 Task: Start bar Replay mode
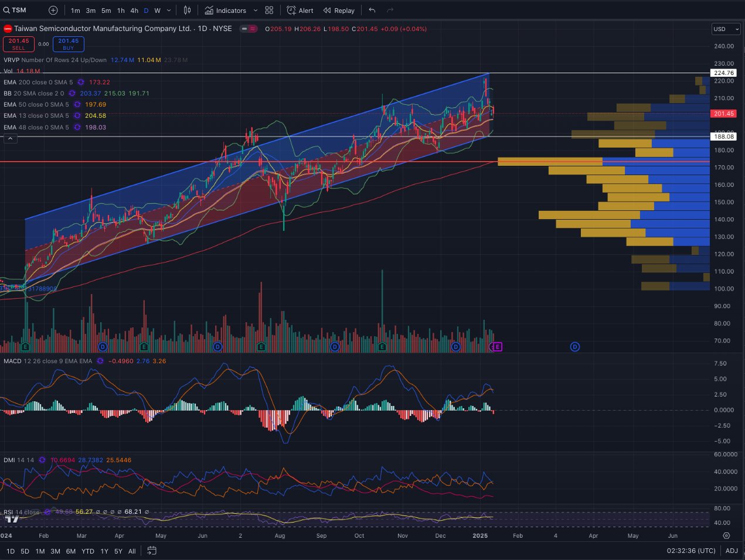(339, 10)
